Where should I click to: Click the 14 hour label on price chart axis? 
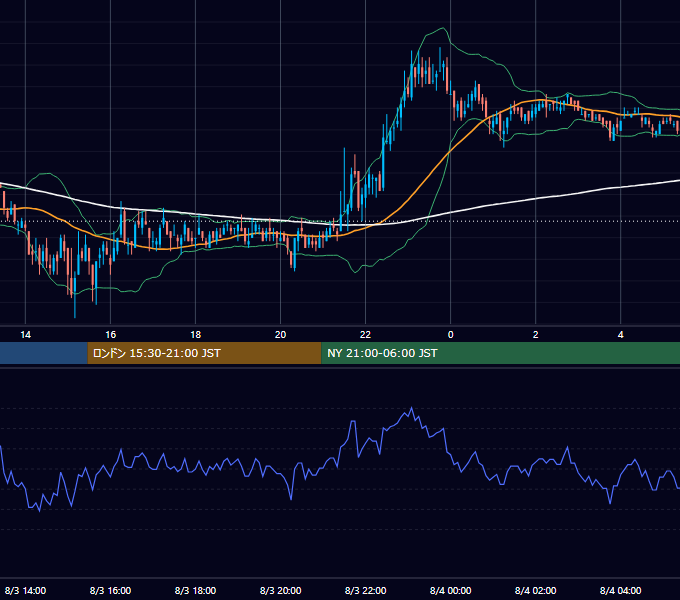coord(26,335)
